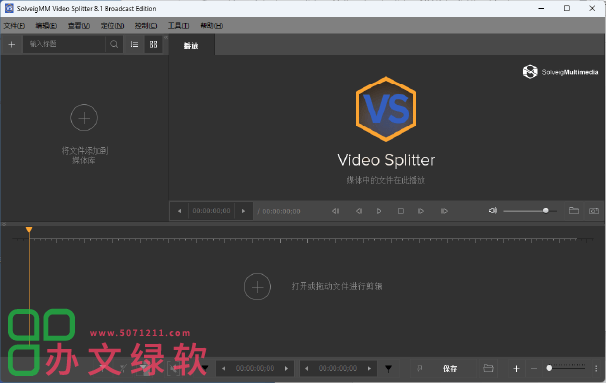
Task: Play the media in the player
Action: point(379,211)
